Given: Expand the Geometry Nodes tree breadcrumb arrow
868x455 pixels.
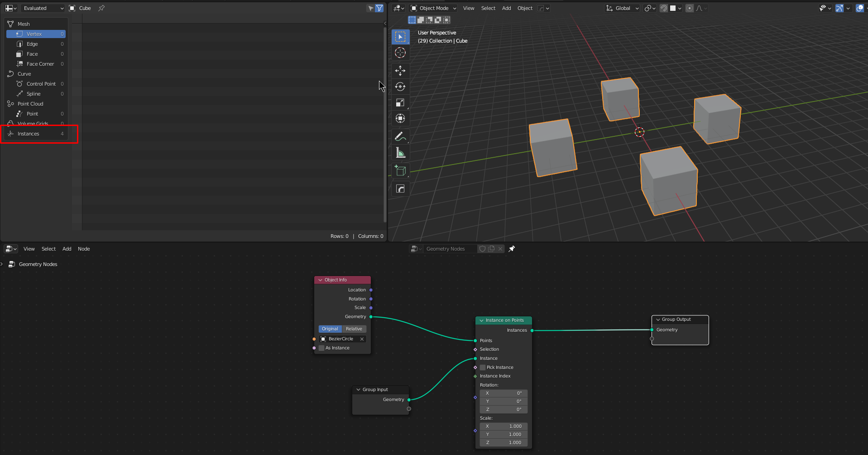Looking at the screenshot, I should click(2, 264).
